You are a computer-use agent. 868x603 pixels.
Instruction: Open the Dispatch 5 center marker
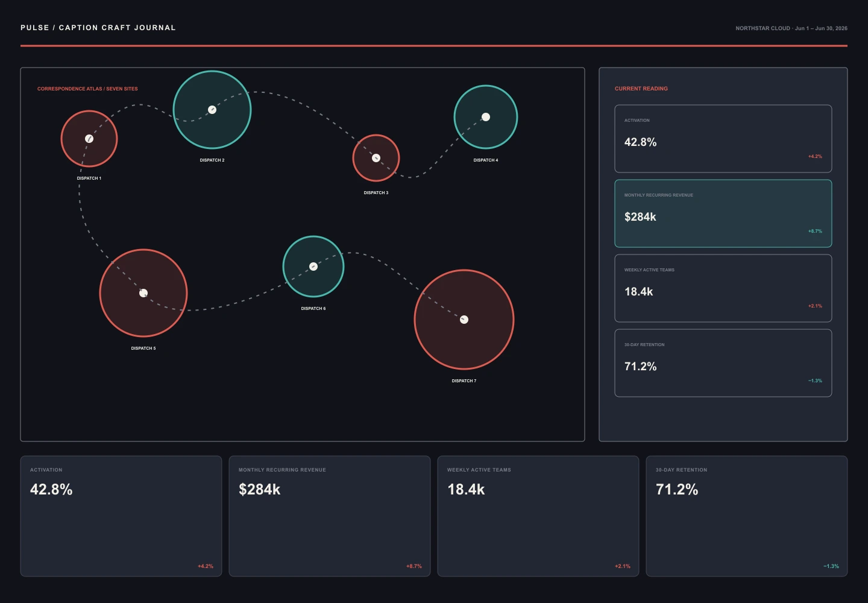(x=143, y=293)
